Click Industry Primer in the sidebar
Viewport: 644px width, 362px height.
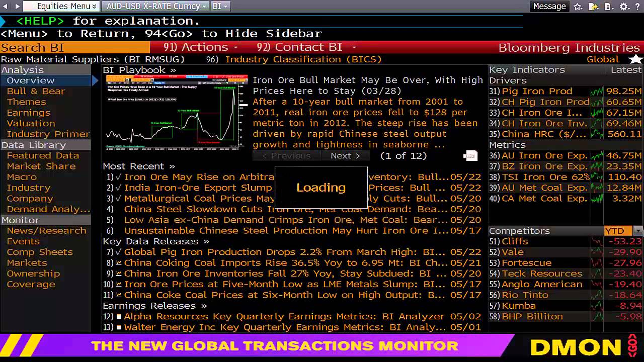48,134
